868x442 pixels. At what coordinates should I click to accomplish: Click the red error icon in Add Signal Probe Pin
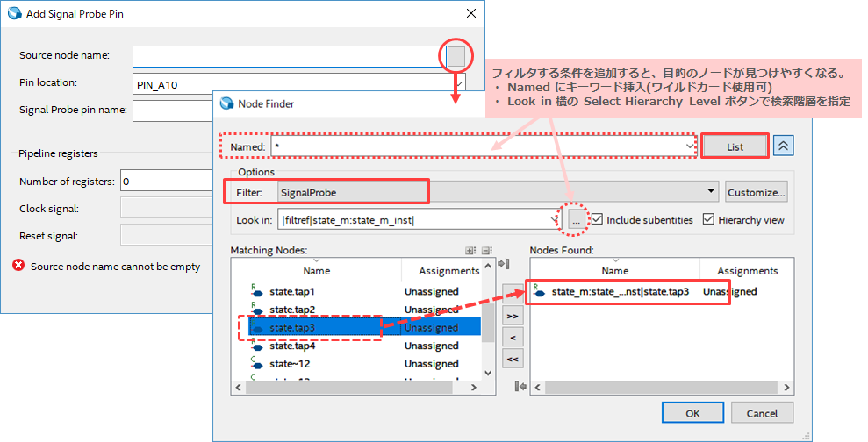(18, 266)
